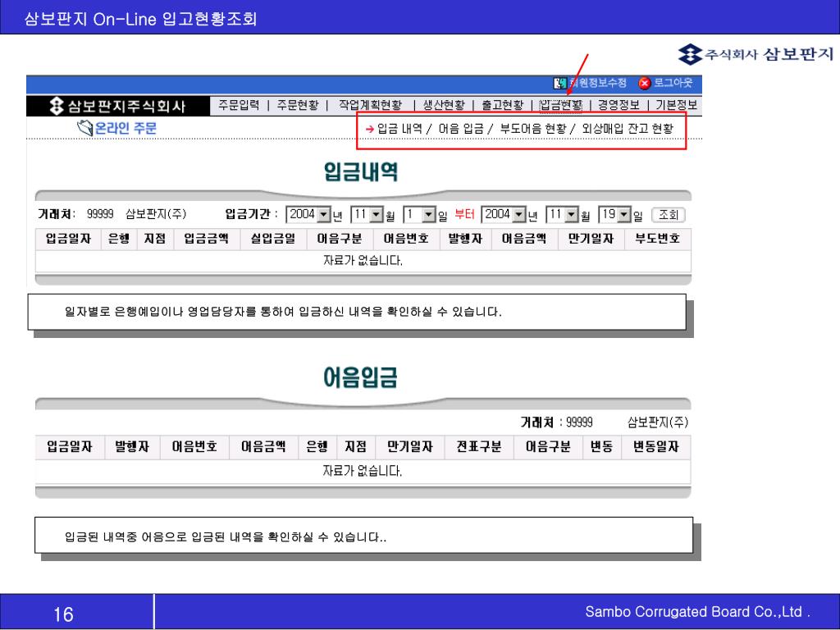
Task: Open the 기본정보 menu
Action: tap(677, 105)
